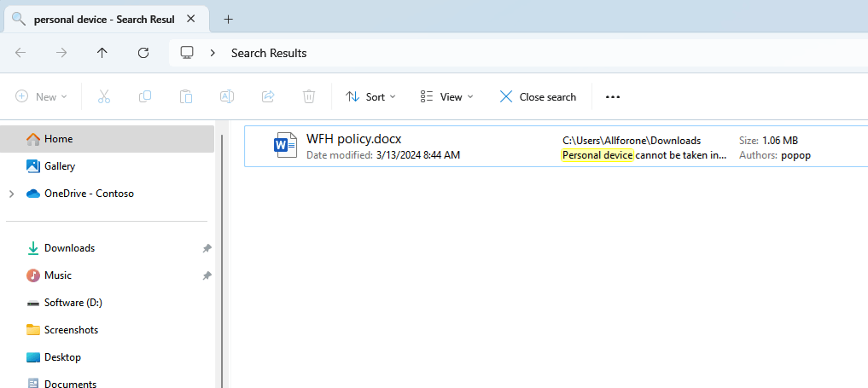Click the Forward navigation arrow
The image size is (868, 388).
coord(61,53)
